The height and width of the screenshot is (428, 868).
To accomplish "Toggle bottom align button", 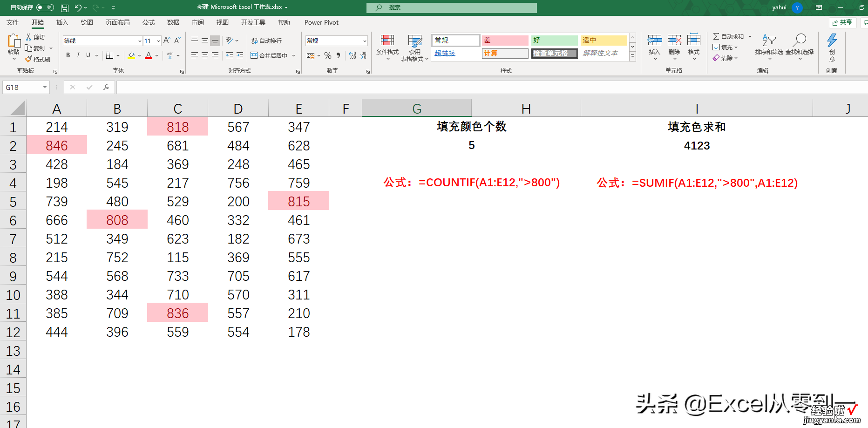I will click(x=215, y=41).
